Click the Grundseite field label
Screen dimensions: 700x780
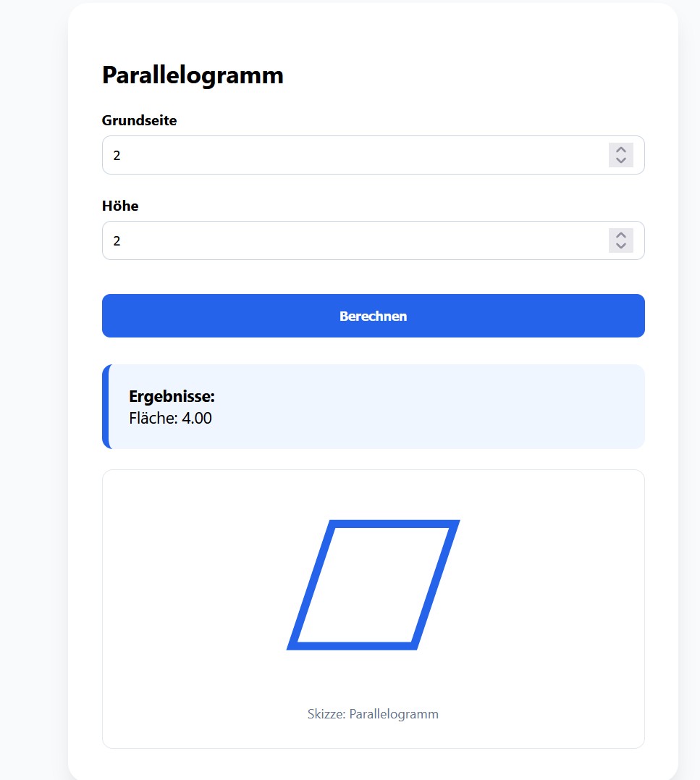pyautogui.click(x=139, y=120)
